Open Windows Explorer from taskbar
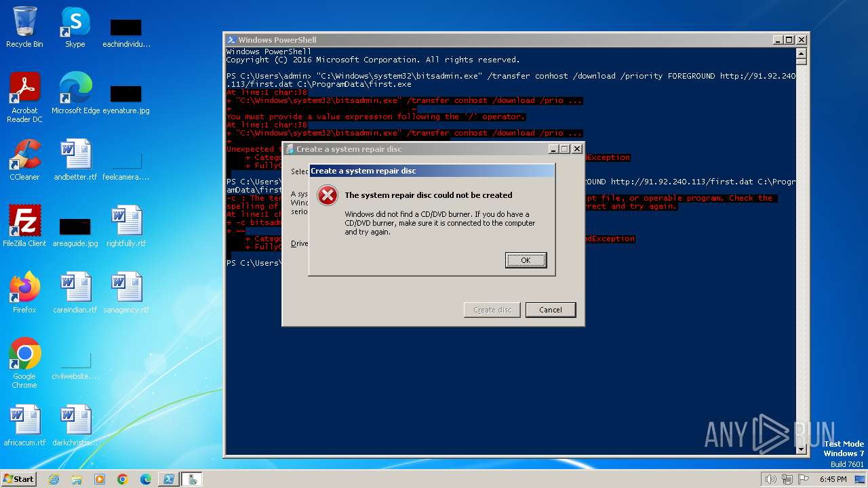The image size is (868, 488). 77,479
